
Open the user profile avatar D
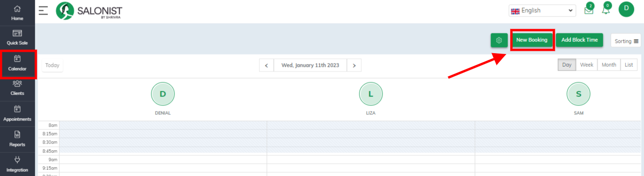(x=626, y=9)
